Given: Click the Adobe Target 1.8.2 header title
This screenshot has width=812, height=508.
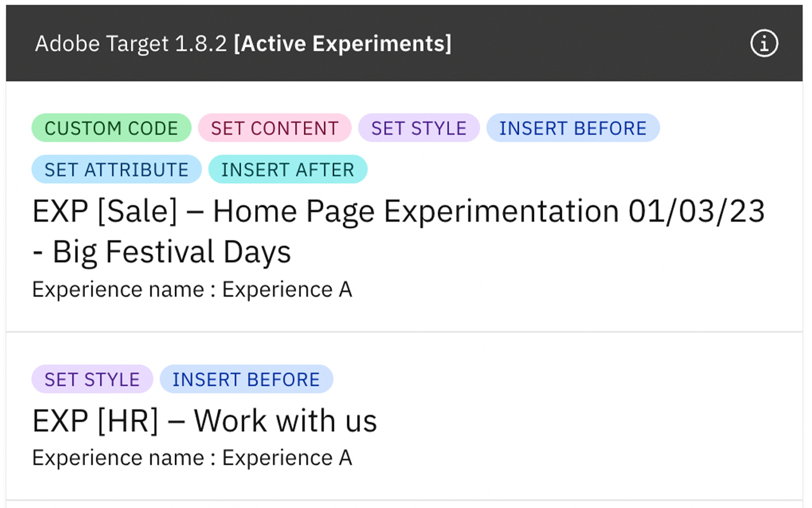Looking at the screenshot, I should point(243,44).
